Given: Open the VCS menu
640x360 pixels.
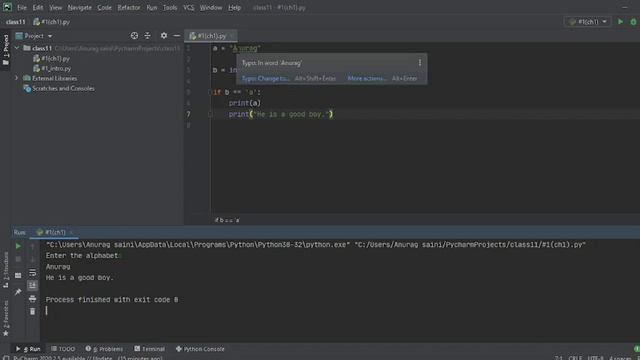Looking at the screenshot, I should tap(188, 7).
